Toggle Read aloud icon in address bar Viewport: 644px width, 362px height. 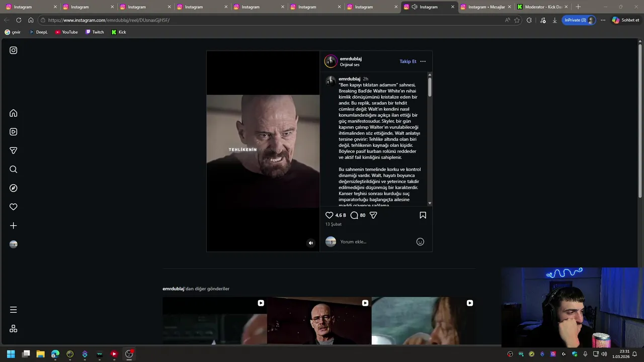point(507,20)
